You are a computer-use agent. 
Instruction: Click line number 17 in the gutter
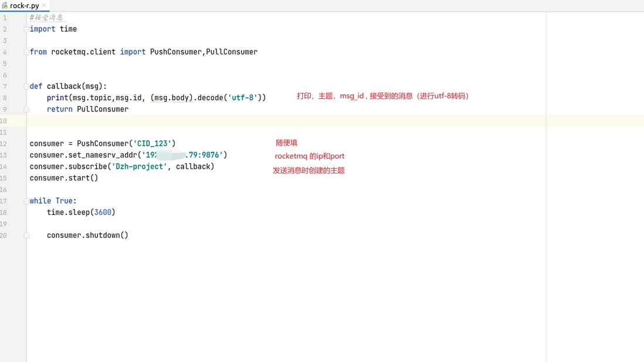[x=4, y=201]
